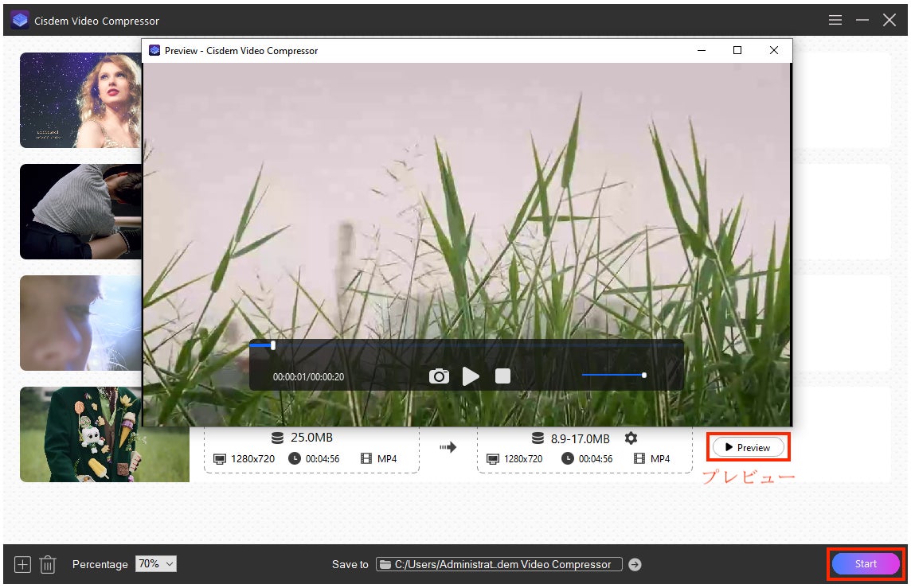Viewport: 911px width, 588px height.
Task: Open the hamburger menu in main window
Action: point(835,21)
